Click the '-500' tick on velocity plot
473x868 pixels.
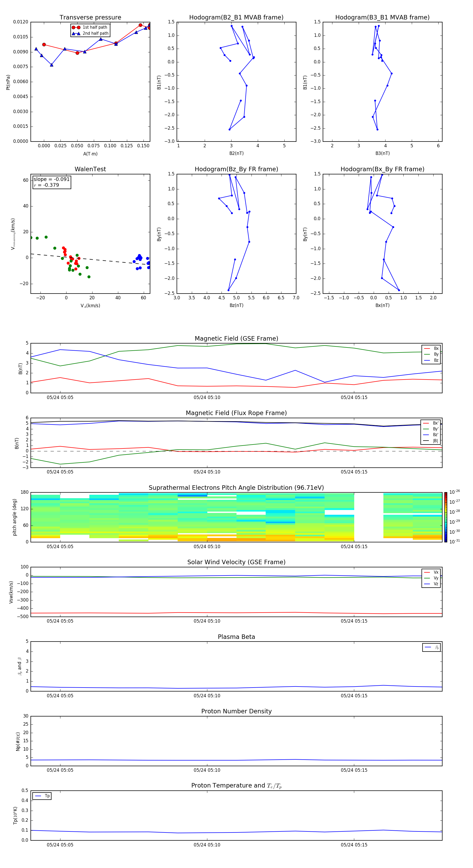[x=22, y=617]
